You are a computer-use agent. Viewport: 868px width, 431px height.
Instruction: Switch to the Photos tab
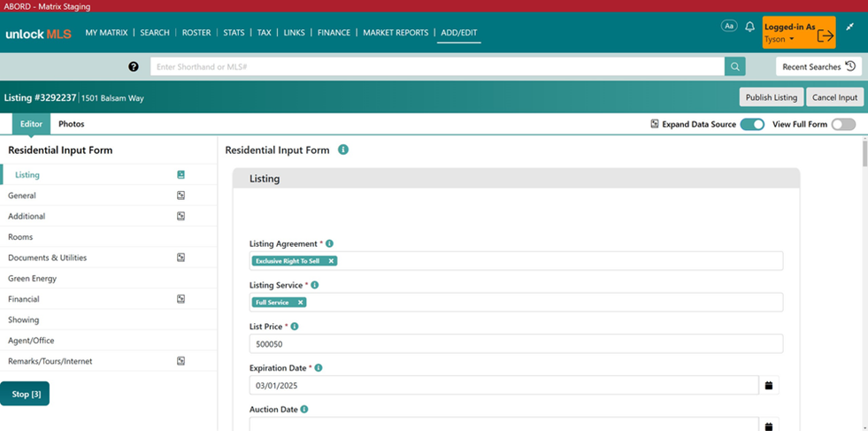[72, 124]
